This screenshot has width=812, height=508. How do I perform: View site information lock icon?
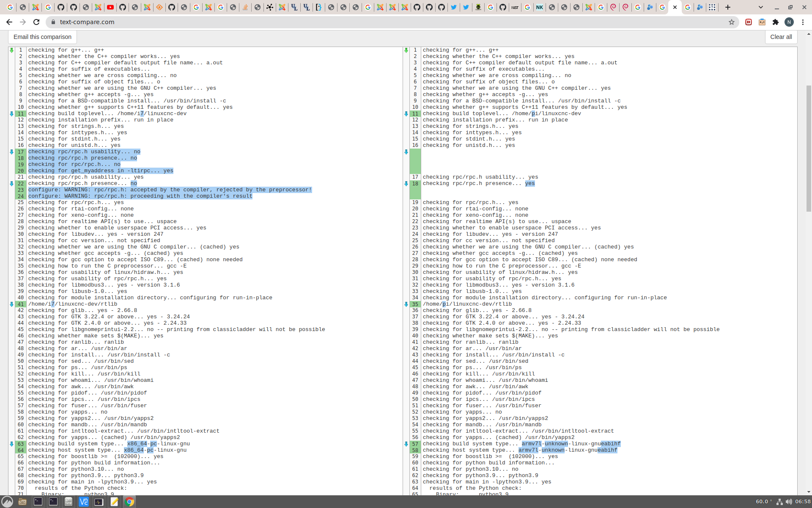53,22
